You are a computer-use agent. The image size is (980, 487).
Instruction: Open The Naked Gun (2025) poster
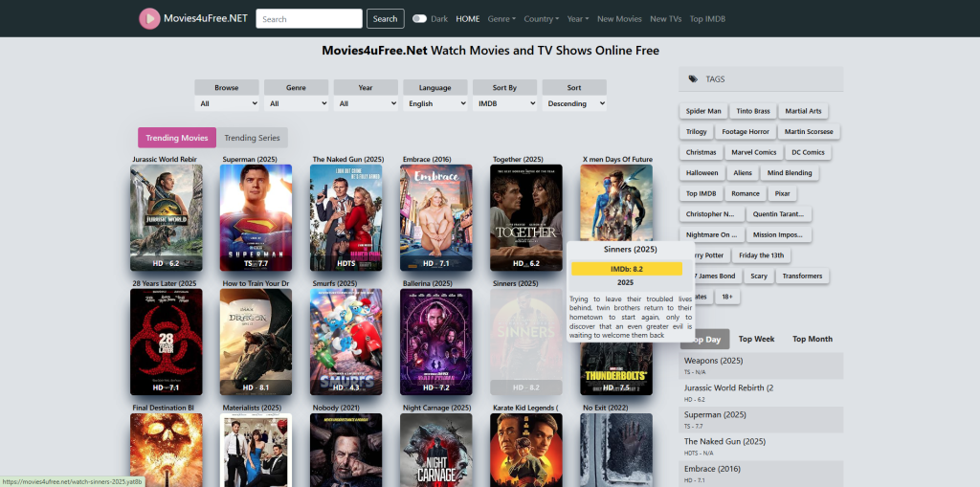(x=346, y=217)
